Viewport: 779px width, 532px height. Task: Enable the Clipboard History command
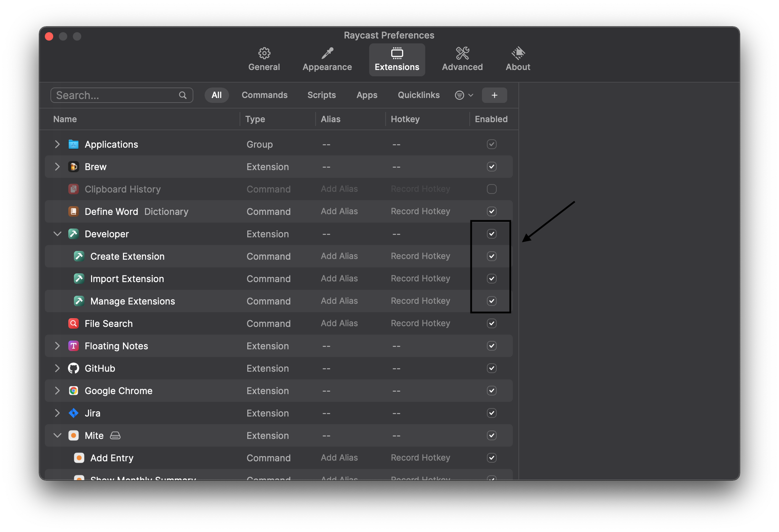[491, 189]
